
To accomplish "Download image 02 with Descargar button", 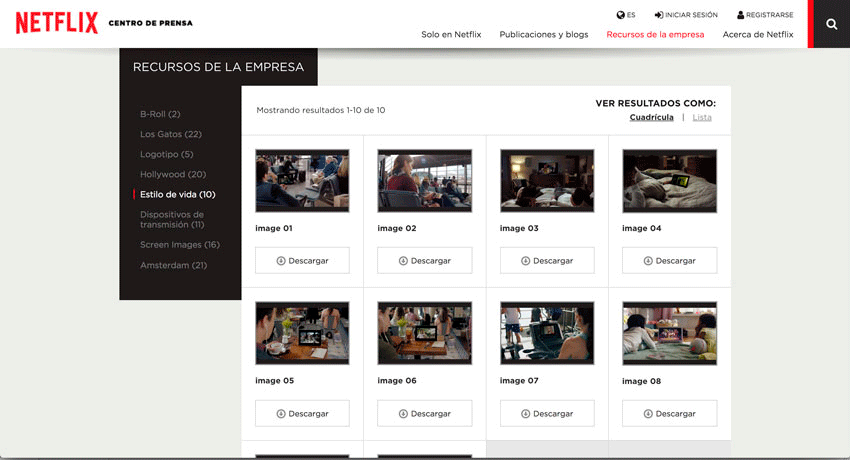I will (424, 261).
